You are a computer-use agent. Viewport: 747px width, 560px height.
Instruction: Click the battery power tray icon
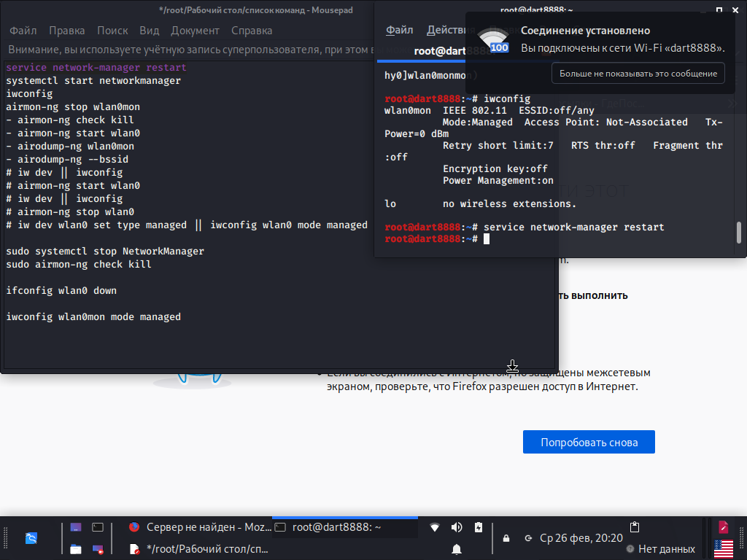tap(479, 527)
